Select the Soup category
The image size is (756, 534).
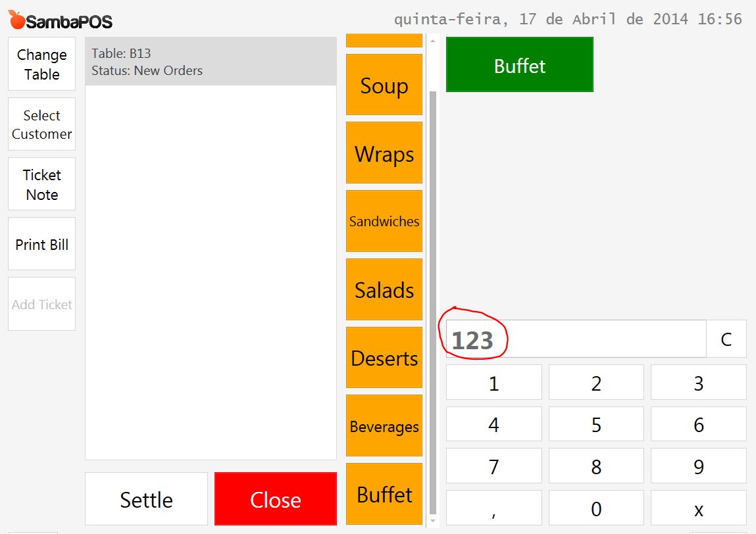pyautogui.click(x=384, y=85)
